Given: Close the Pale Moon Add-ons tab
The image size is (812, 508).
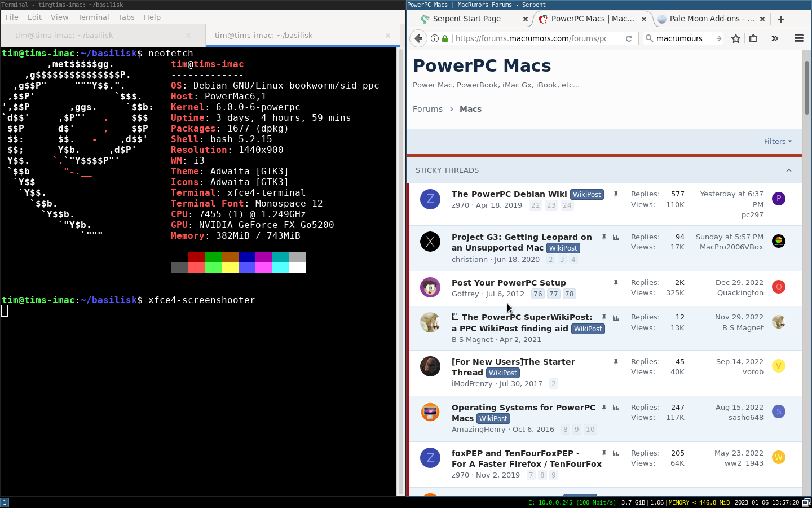Looking at the screenshot, I should point(762,19).
